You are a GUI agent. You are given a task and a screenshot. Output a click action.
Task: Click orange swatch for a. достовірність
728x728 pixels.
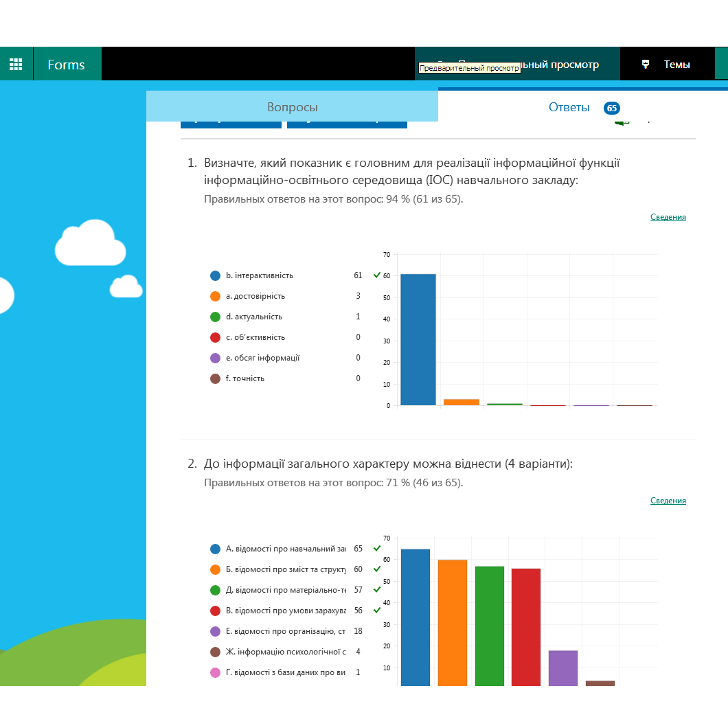[215, 296]
